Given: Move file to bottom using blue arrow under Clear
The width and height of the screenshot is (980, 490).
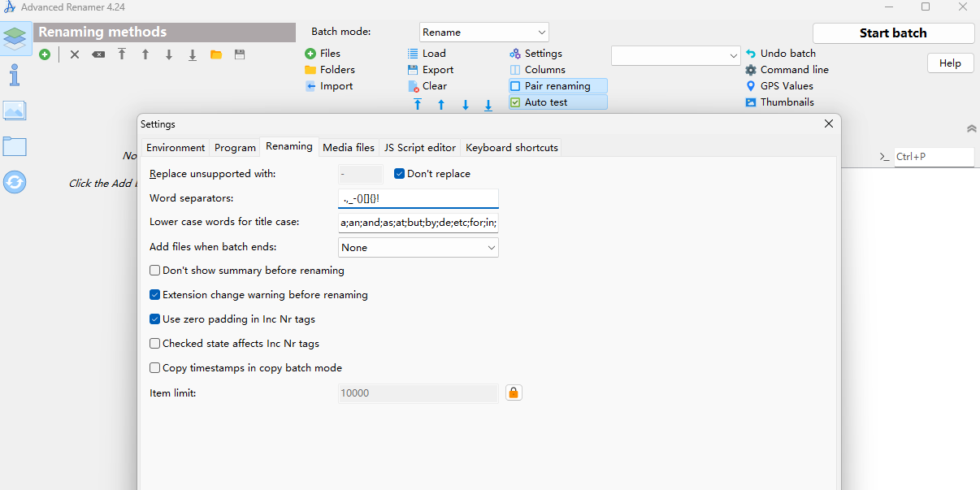Looking at the screenshot, I should click(488, 105).
